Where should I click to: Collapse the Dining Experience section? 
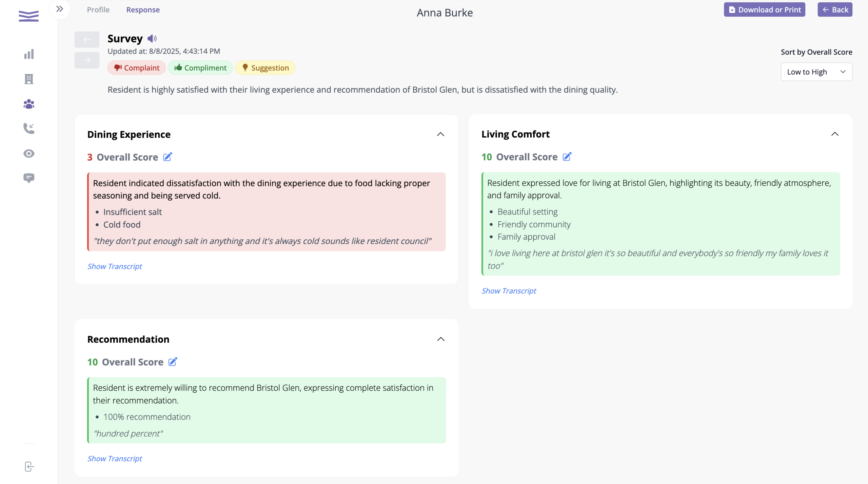coord(440,134)
